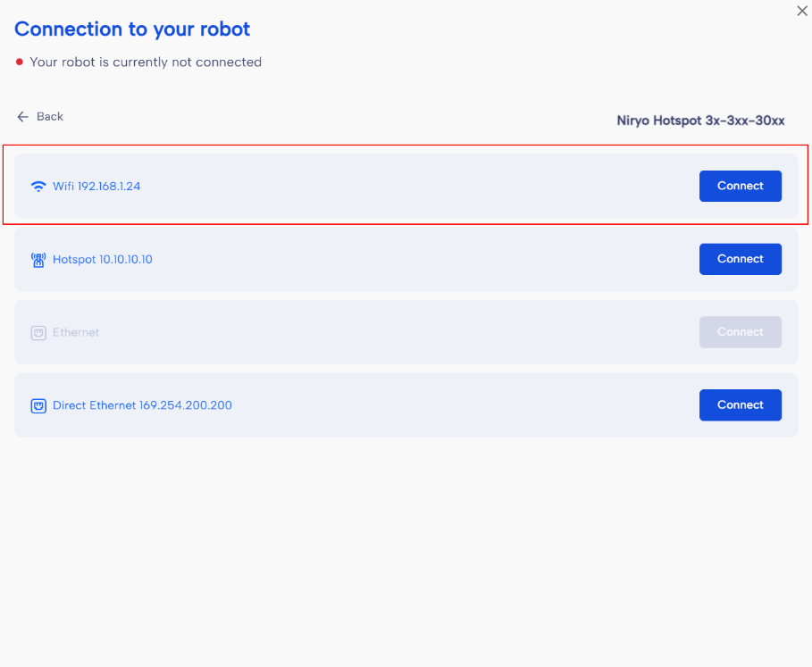Screen dimensions: 812x667
Task: Go Back using the Back text
Action: [50, 117]
